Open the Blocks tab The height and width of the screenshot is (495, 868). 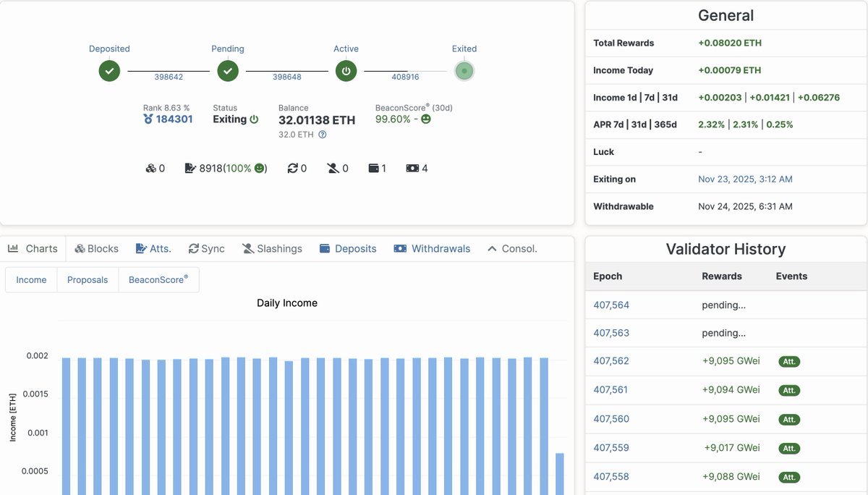click(x=96, y=248)
